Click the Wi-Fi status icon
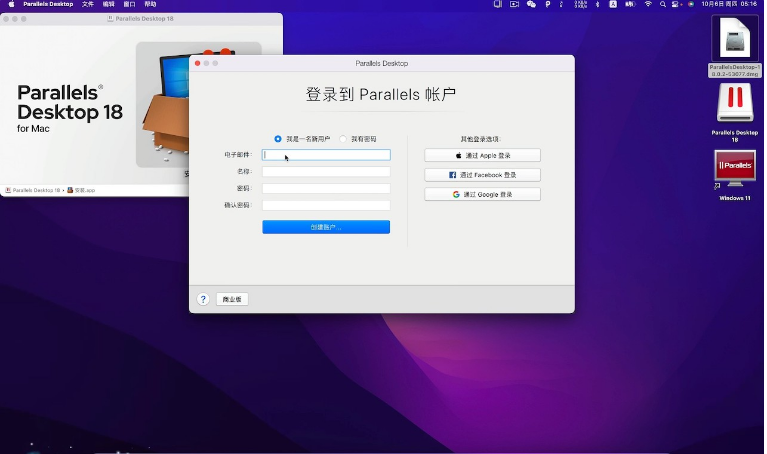This screenshot has width=767, height=454. pyautogui.click(x=647, y=4)
